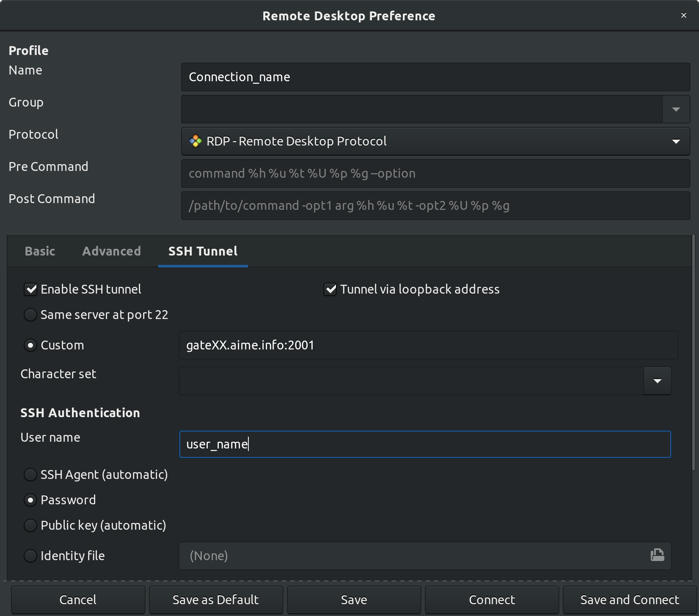Click the Custom server address field
Image resolution: width=699 pixels, height=616 pixels.
coord(429,345)
